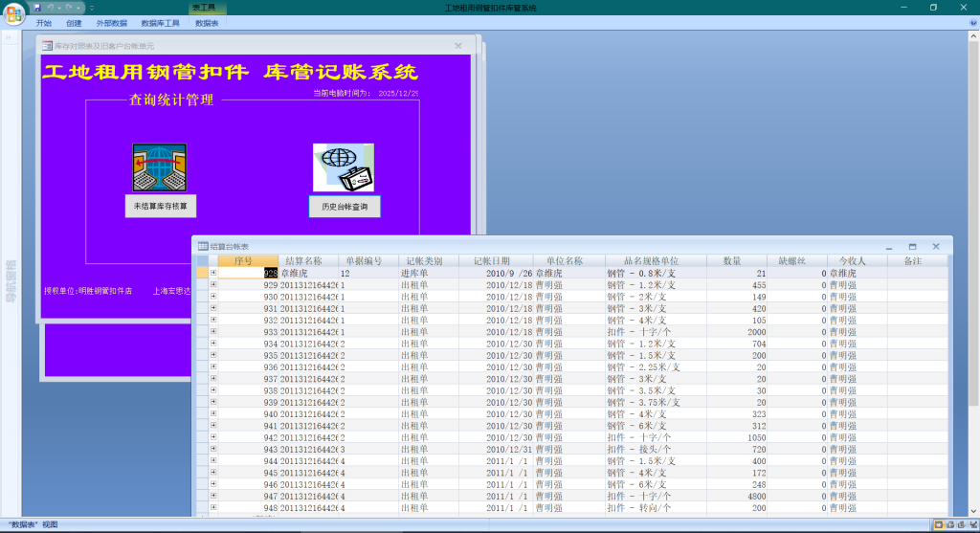
Task: Click the 数量 column header
Action: pyautogui.click(x=732, y=260)
